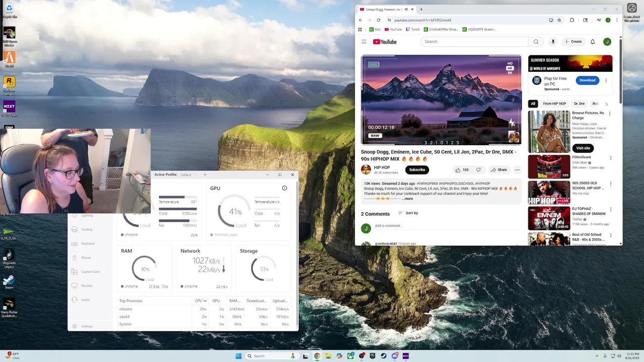
Task: Like the video with thumbs up
Action: 461,170
